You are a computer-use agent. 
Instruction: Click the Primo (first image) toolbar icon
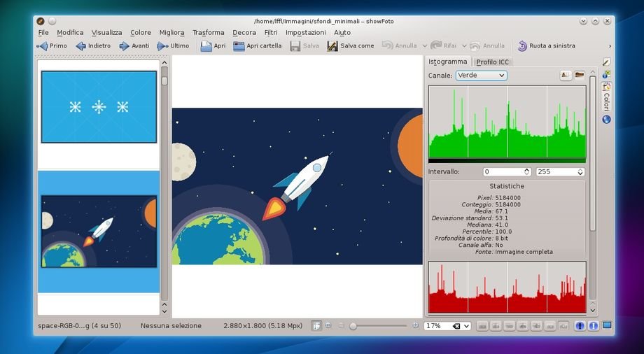42,46
